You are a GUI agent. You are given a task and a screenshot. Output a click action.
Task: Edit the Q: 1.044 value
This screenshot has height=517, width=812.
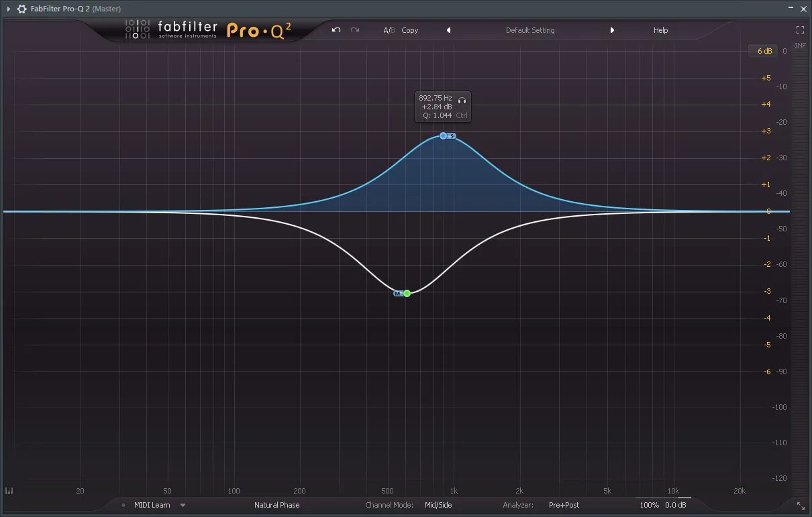[x=438, y=115]
